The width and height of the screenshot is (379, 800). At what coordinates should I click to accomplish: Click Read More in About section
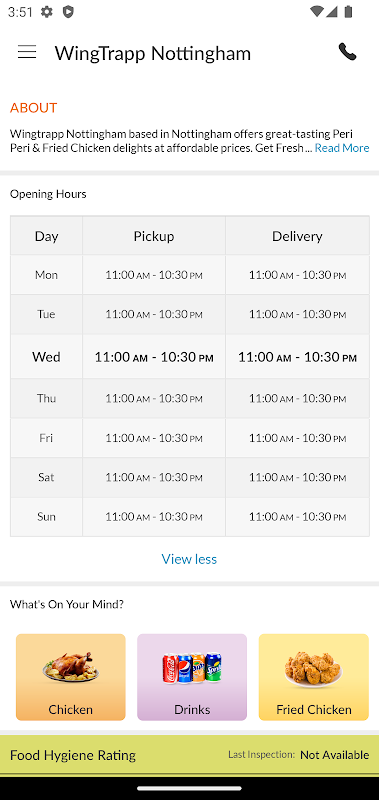[342, 148]
